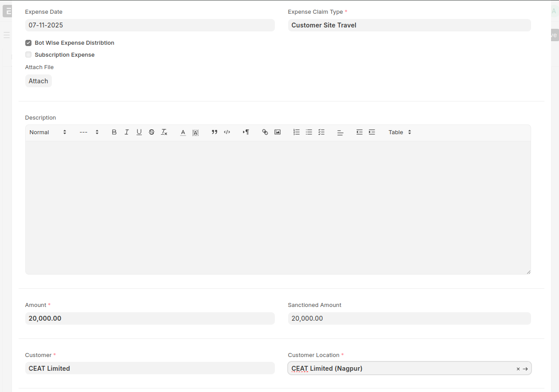559x392 pixels.
Task: Click the underline formatting icon
Action: (x=139, y=132)
